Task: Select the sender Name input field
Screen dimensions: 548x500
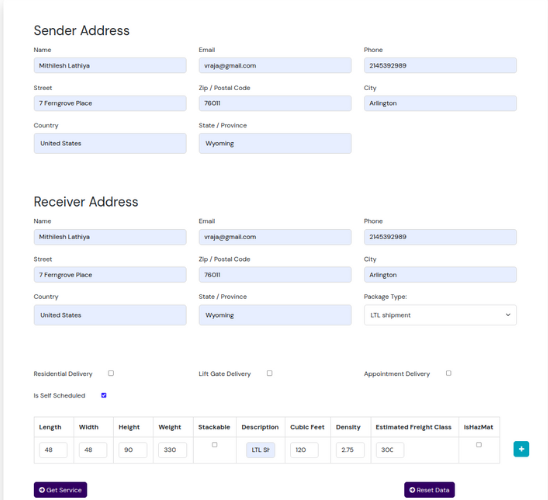Action: (x=110, y=65)
